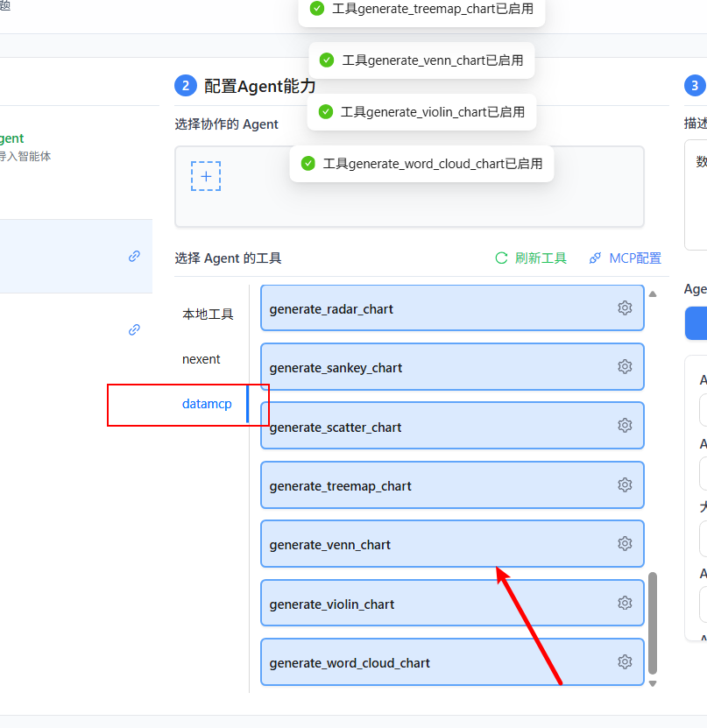The image size is (707, 728).
Task: Click the 选择 Agent 的工具 label
Action: point(228,258)
